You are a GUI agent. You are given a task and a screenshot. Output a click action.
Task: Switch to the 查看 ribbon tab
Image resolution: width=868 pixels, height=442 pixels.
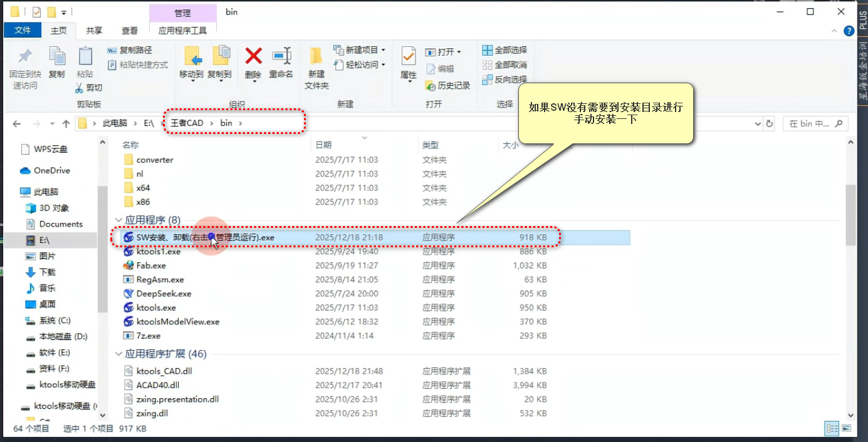coord(129,29)
